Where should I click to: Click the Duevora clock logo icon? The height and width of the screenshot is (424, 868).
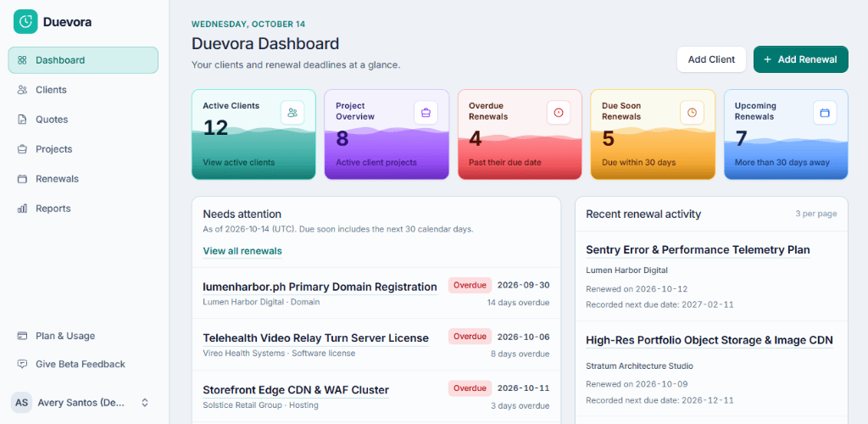(x=25, y=21)
